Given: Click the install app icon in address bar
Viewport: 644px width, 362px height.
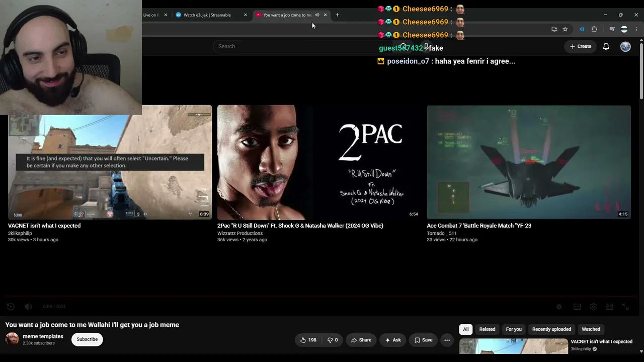Looking at the screenshot, I should (x=554, y=29).
